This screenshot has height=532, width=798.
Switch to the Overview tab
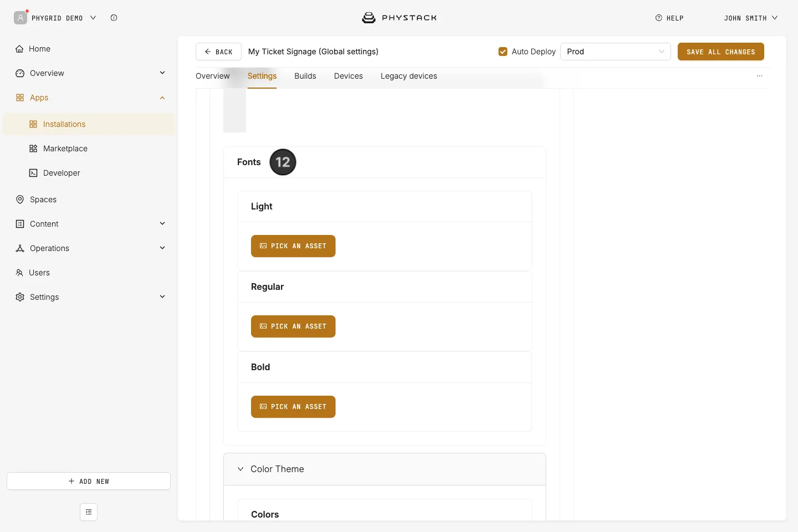click(213, 76)
